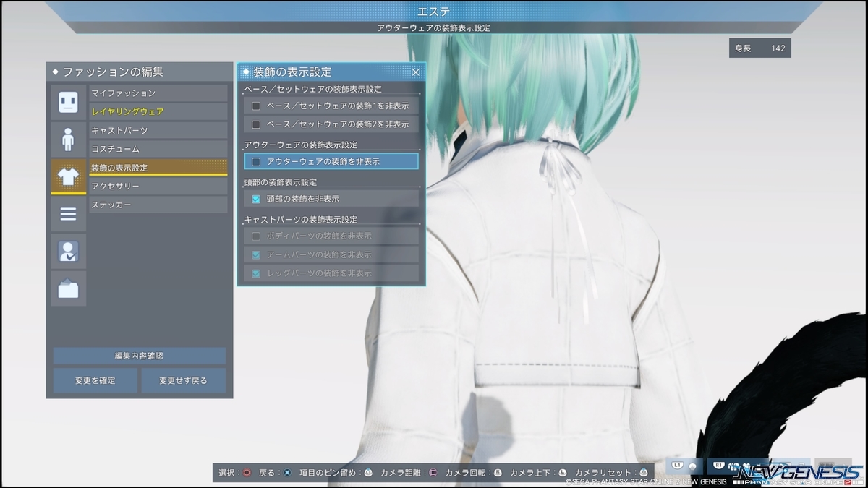The image size is (868, 488).
Task: Open マイファッション menu item
Action: coord(158,93)
